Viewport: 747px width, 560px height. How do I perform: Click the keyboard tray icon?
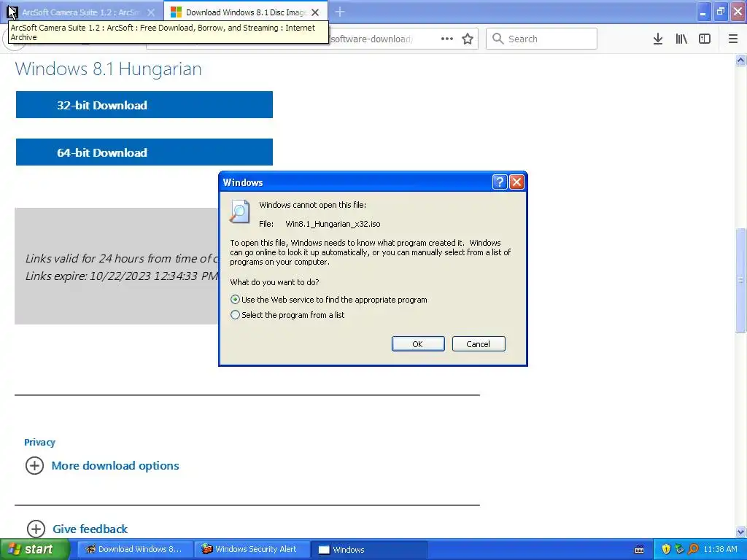coord(639,550)
